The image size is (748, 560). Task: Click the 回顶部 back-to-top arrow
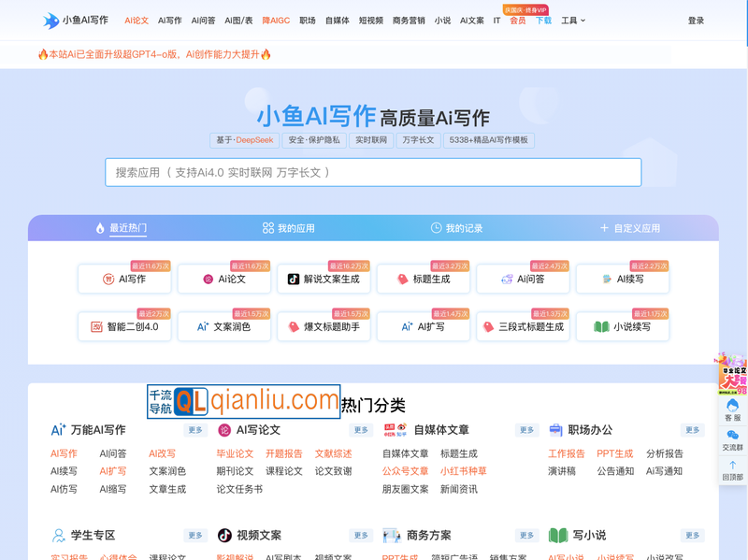pyautogui.click(x=732, y=469)
